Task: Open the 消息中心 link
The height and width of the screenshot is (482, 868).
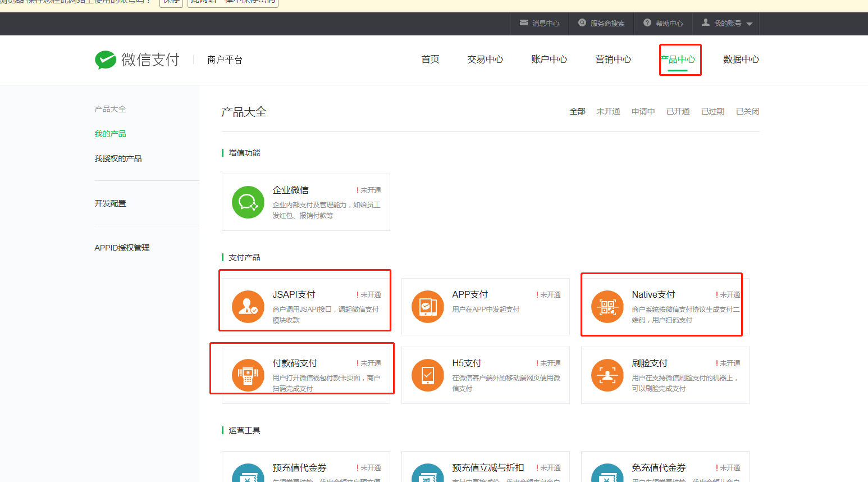Action: click(546, 24)
